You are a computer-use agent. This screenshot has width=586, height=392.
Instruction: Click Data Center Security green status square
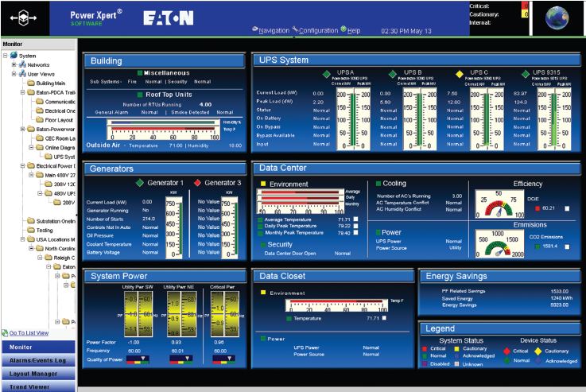click(263, 244)
